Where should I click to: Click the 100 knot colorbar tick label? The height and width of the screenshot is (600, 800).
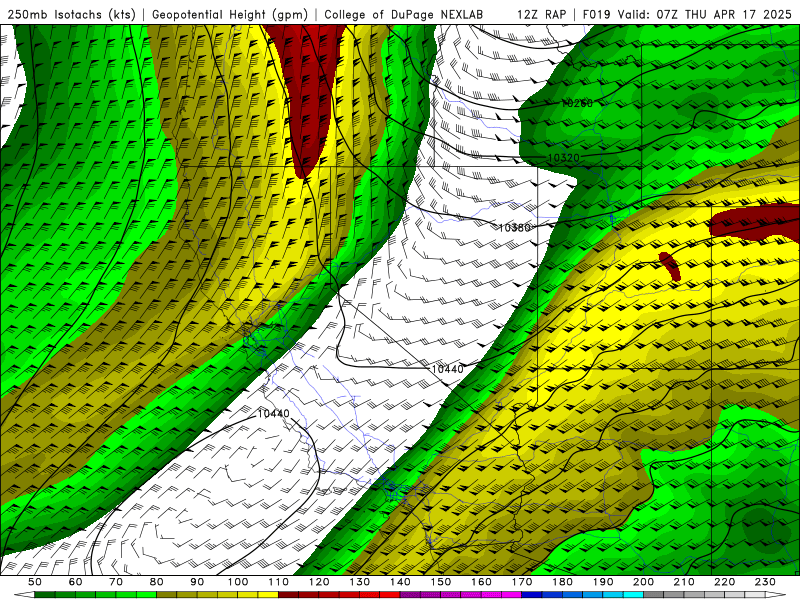coord(238,582)
